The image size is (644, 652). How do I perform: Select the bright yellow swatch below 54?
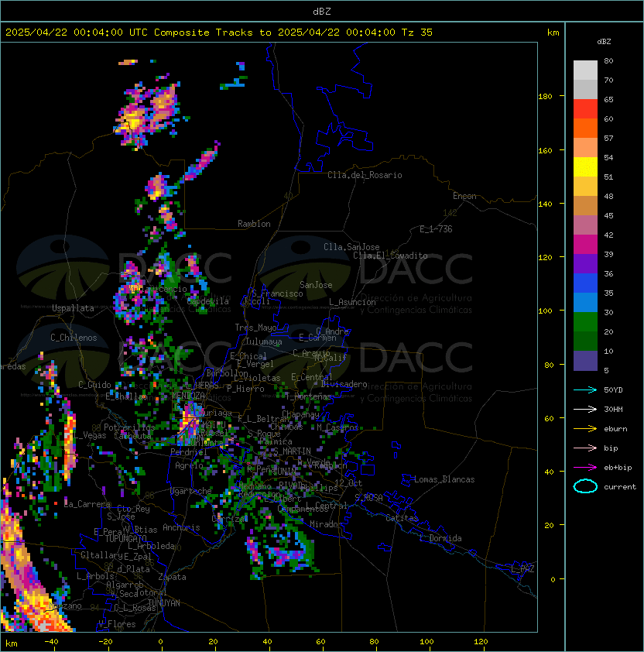coord(585,167)
